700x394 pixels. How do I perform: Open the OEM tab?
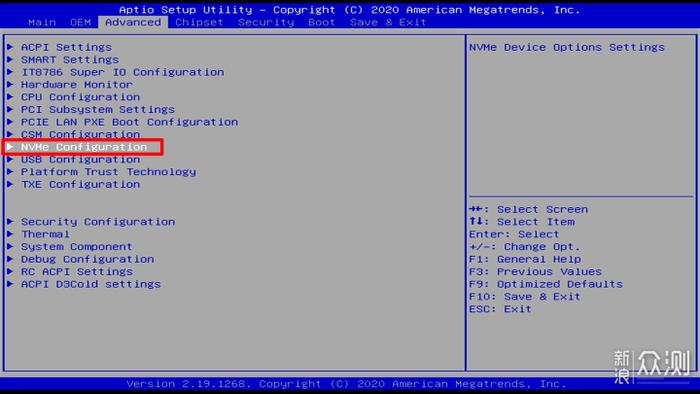coord(80,22)
